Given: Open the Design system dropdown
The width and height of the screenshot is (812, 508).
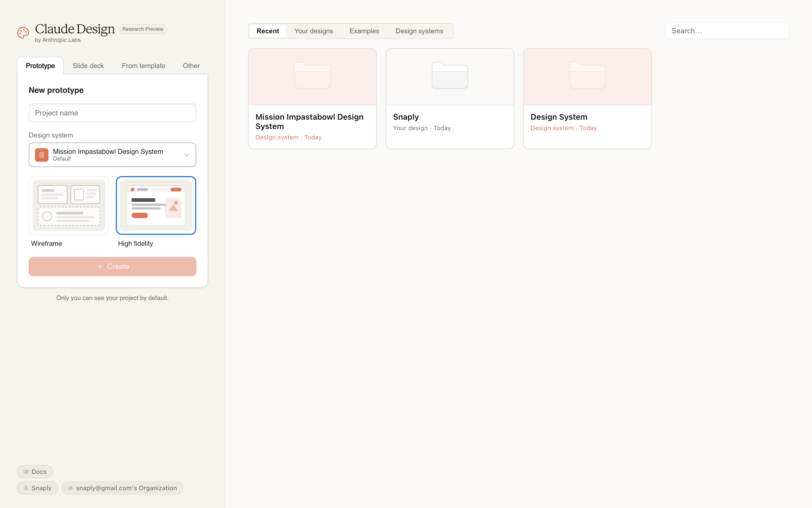Looking at the screenshot, I should pyautogui.click(x=112, y=155).
